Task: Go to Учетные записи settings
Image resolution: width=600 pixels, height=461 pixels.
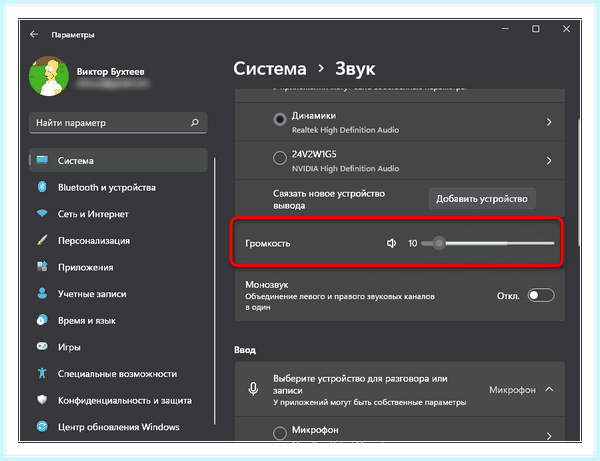Action: 118,293
